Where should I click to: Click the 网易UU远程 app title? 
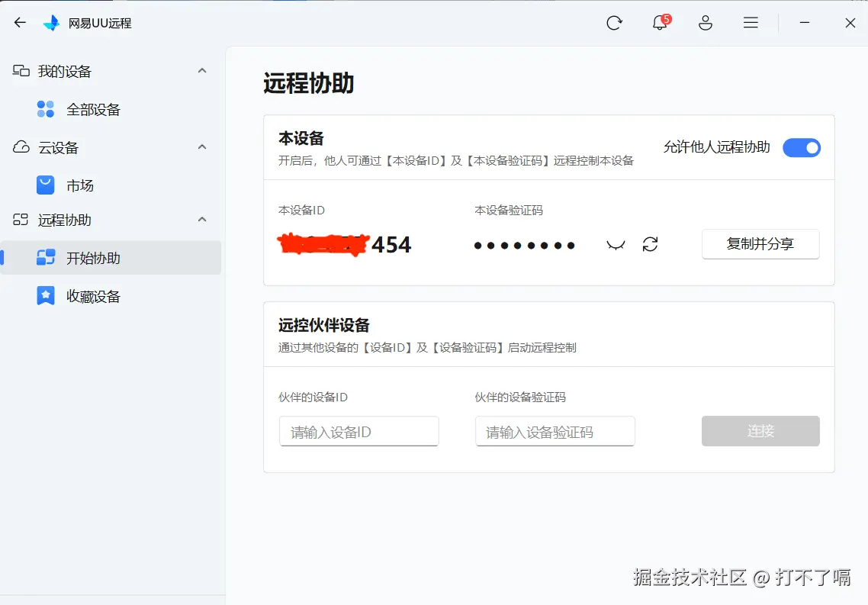(x=100, y=23)
